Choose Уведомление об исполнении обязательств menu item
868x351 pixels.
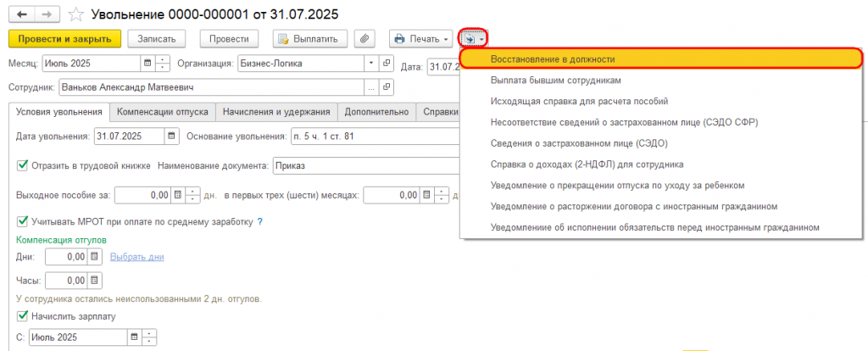661,227
